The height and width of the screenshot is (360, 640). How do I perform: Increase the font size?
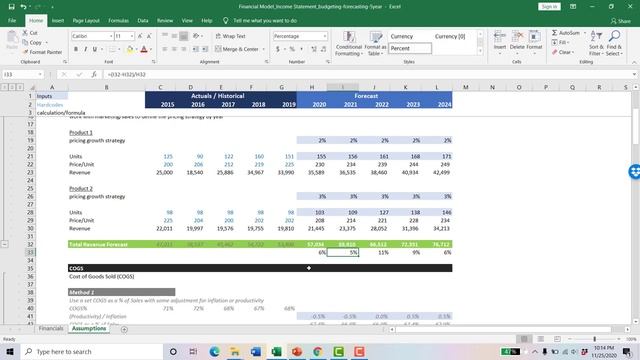point(140,36)
